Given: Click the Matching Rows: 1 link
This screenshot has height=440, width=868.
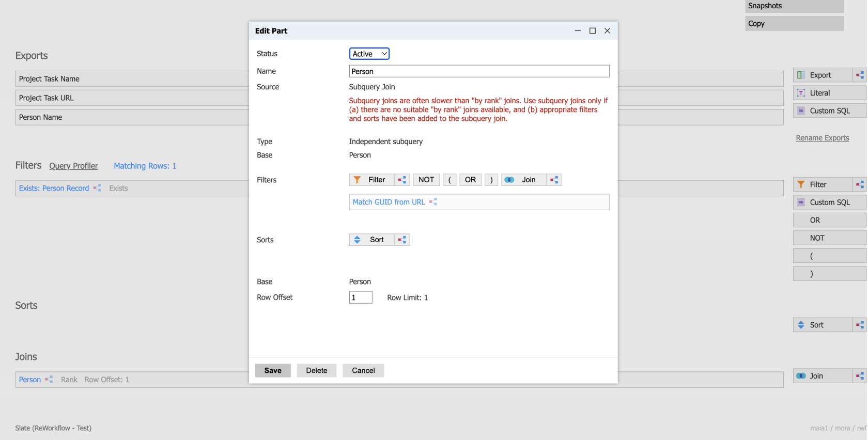Looking at the screenshot, I should [x=145, y=166].
